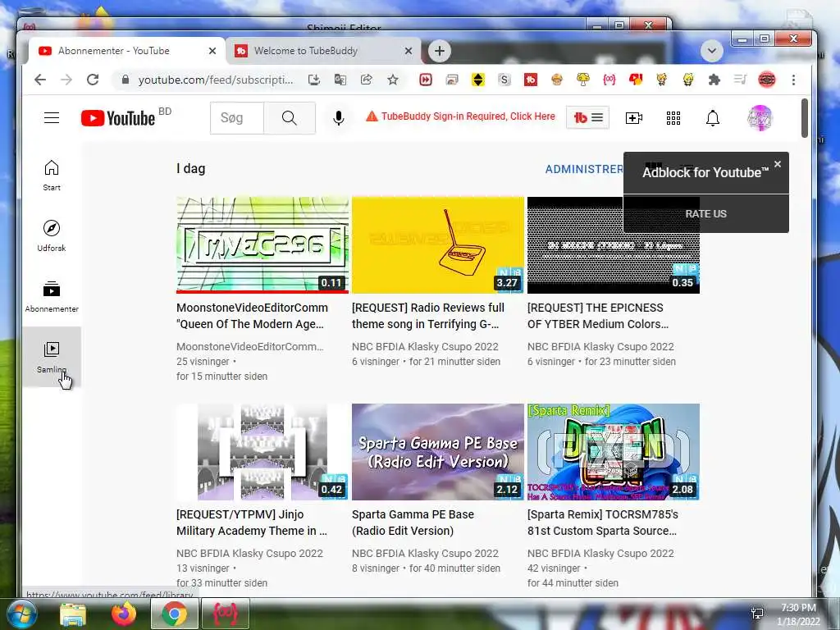Open the TOCRSM785 Sparta Remix thumbnail
Viewport: 840px width, 630px height.
pyautogui.click(x=614, y=452)
